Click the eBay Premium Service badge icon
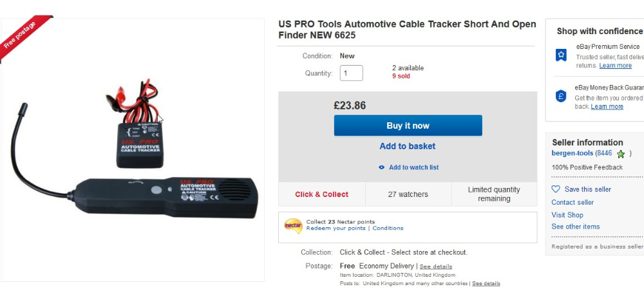This screenshot has width=644, height=289. [561, 55]
